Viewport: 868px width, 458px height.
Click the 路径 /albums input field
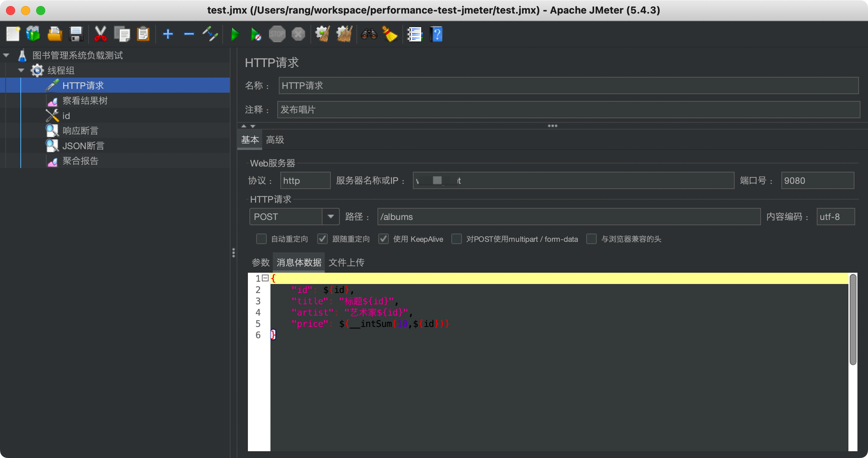[568, 217]
